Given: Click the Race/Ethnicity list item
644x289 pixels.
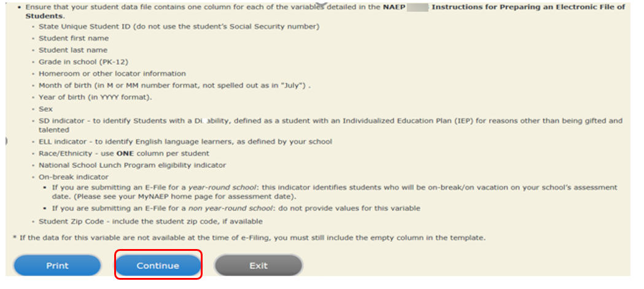Looking at the screenshot, I should (x=123, y=153).
